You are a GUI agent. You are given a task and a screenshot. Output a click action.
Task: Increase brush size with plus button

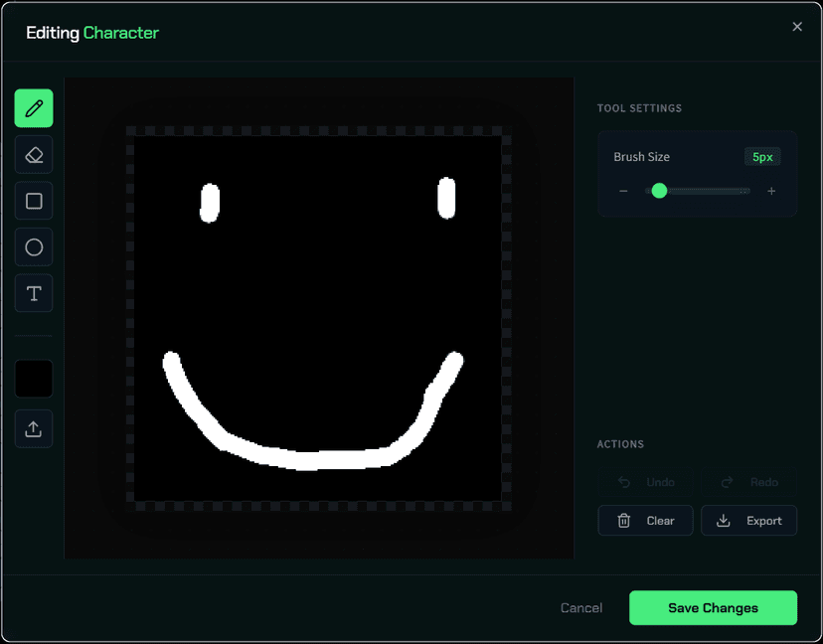tap(771, 191)
